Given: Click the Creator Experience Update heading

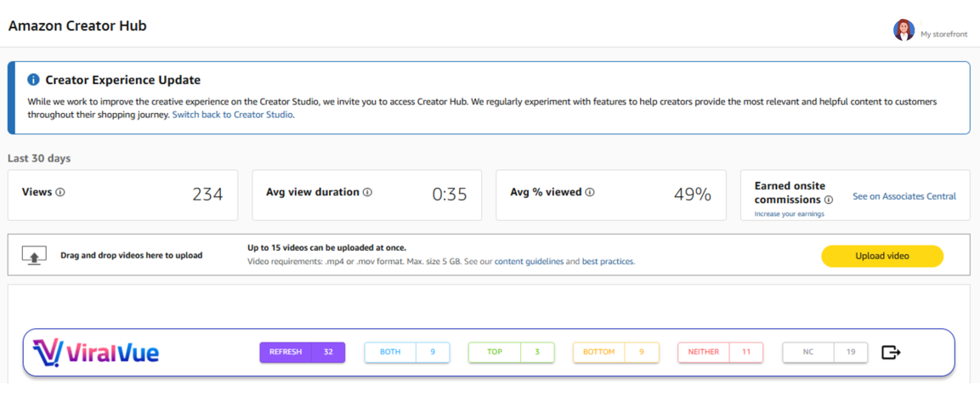Looking at the screenshot, I should (123, 80).
